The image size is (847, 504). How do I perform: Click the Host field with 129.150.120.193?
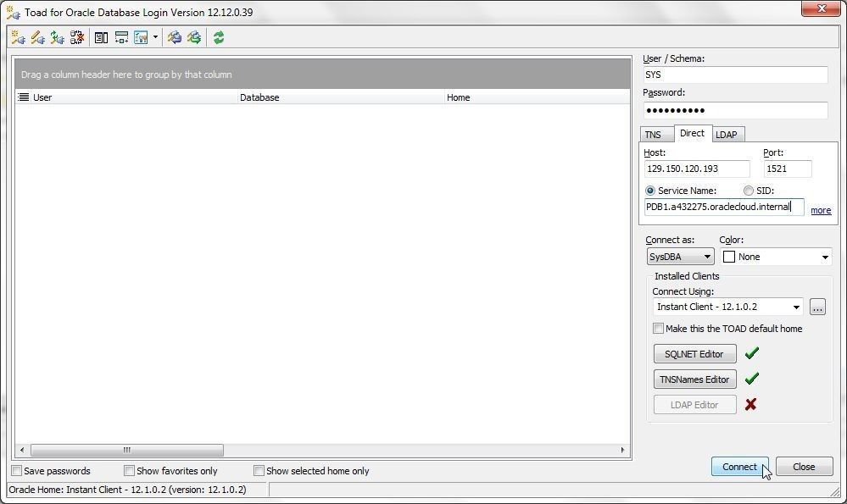[697, 169]
